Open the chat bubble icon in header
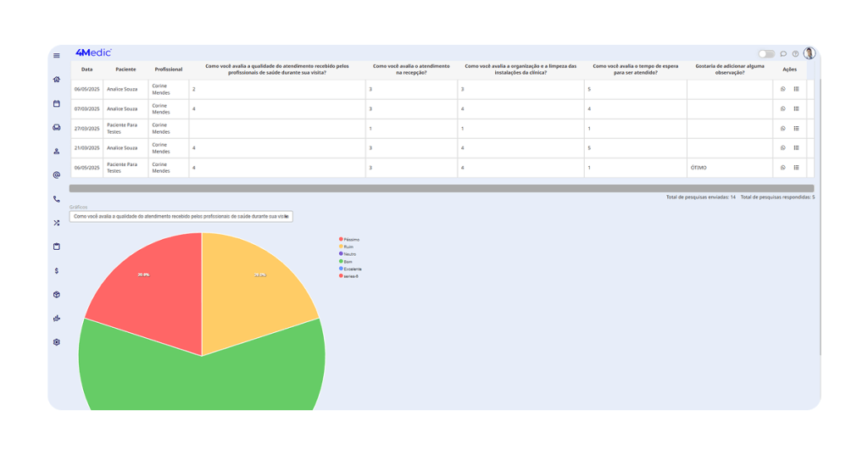This screenshot has height=455, width=868. [x=783, y=54]
